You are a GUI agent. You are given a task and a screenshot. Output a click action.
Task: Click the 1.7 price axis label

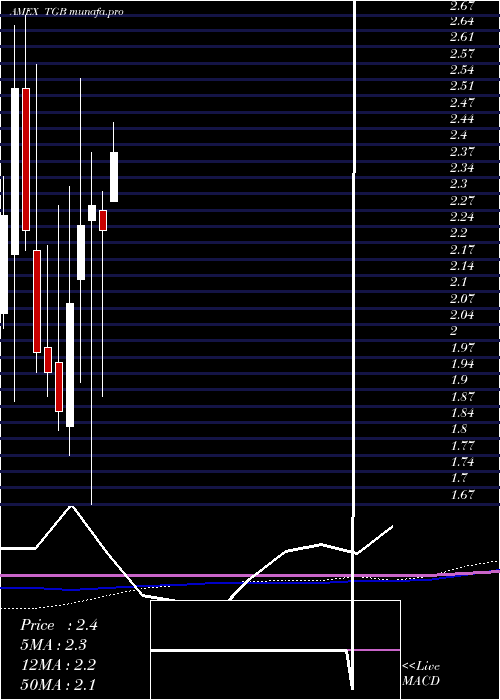[458, 478]
